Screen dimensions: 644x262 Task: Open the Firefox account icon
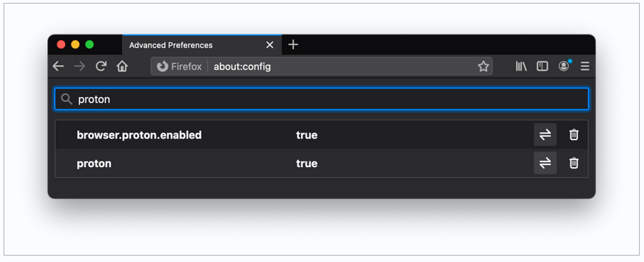[564, 66]
